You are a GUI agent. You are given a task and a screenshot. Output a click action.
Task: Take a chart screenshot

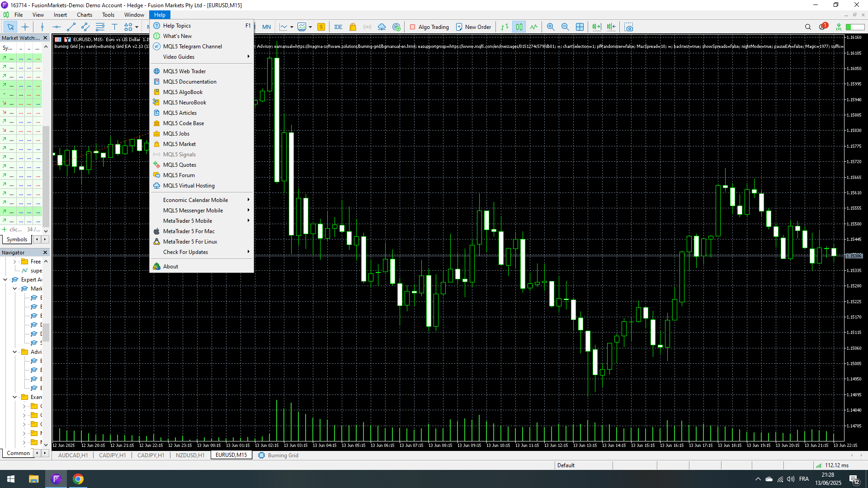(x=629, y=27)
